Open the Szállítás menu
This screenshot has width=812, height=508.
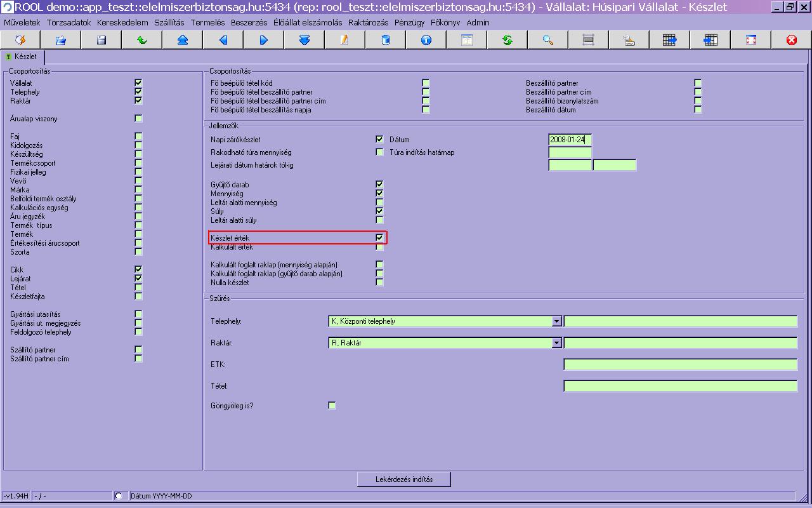click(x=169, y=22)
